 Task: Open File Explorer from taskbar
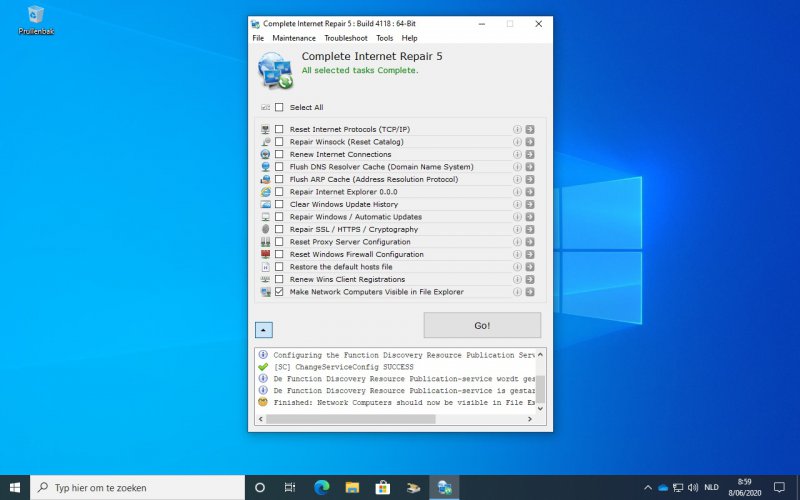(352, 487)
